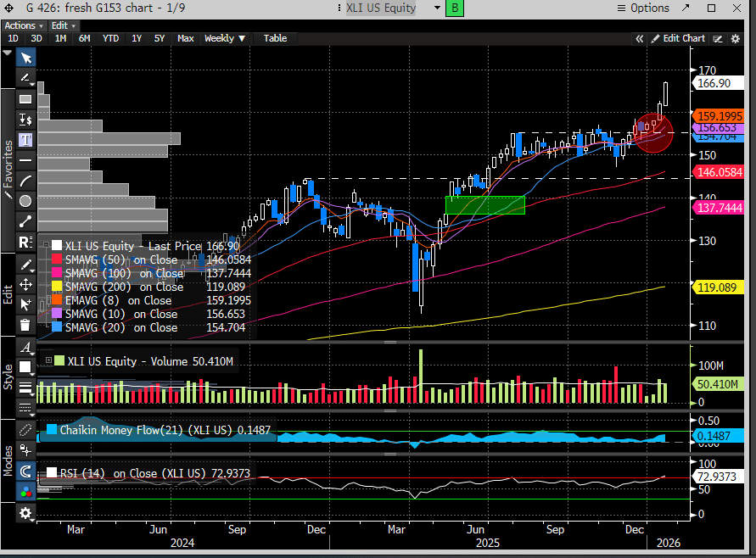The width and height of the screenshot is (756, 558).
Task: Click the Favorites vertical tab
Action: point(8,170)
